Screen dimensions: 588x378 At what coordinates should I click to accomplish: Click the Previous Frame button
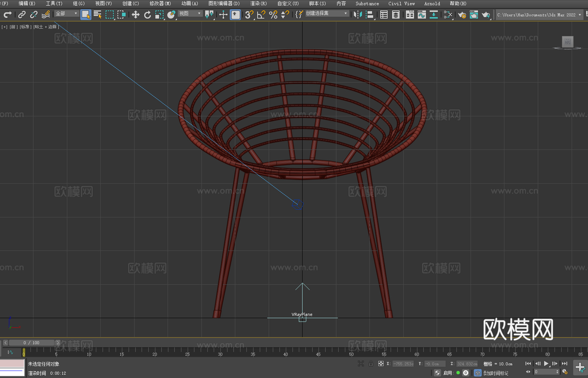[x=537, y=364]
